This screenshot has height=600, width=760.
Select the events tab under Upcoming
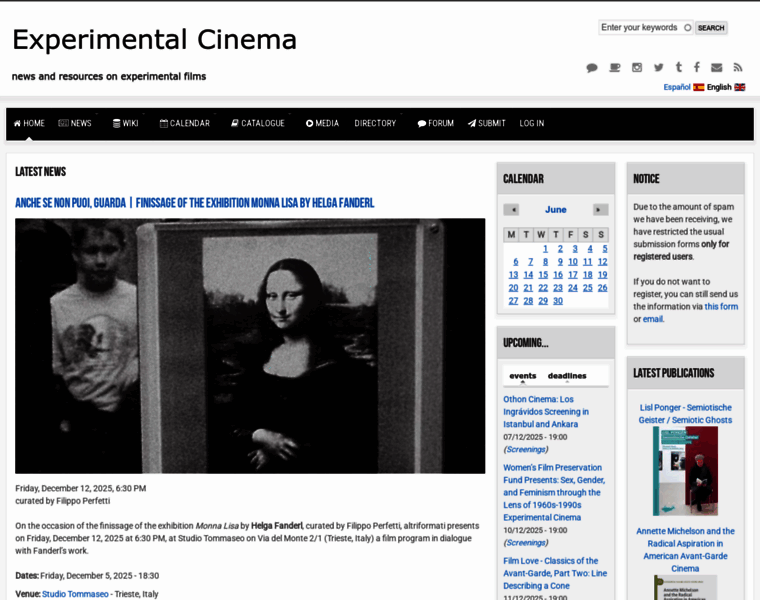pyautogui.click(x=522, y=376)
